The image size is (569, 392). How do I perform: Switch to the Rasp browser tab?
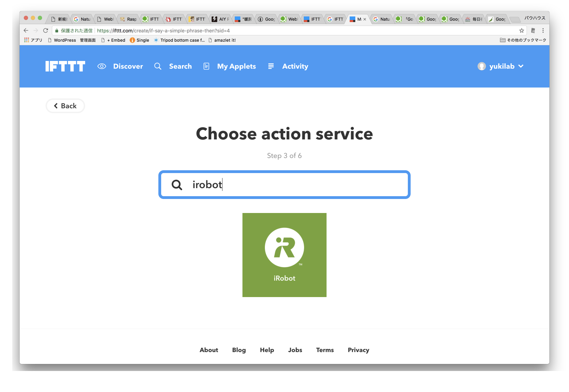(128, 19)
